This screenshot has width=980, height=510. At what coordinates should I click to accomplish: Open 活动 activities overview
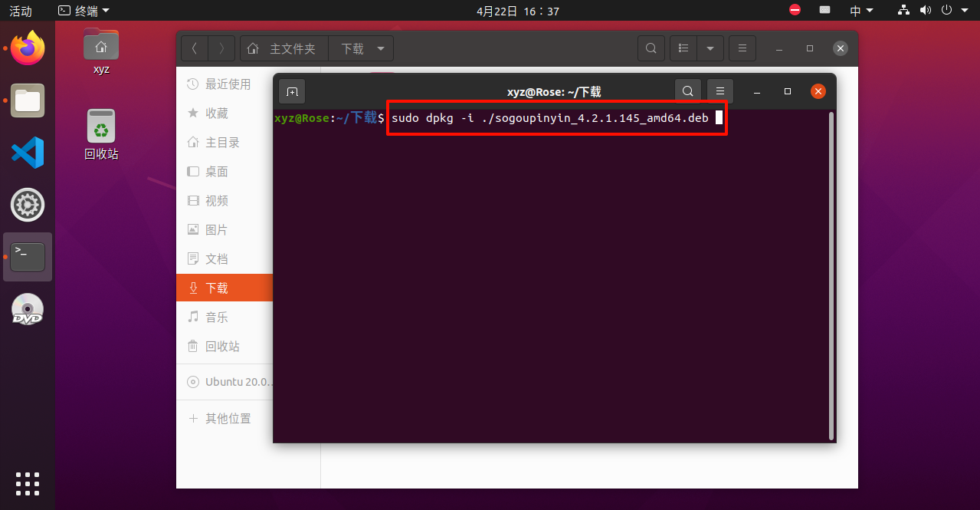click(x=21, y=11)
